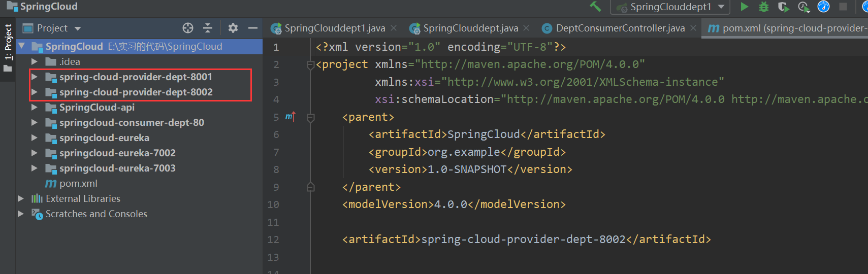Expand the springcloud-eureka module arrow

tap(35, 138)
